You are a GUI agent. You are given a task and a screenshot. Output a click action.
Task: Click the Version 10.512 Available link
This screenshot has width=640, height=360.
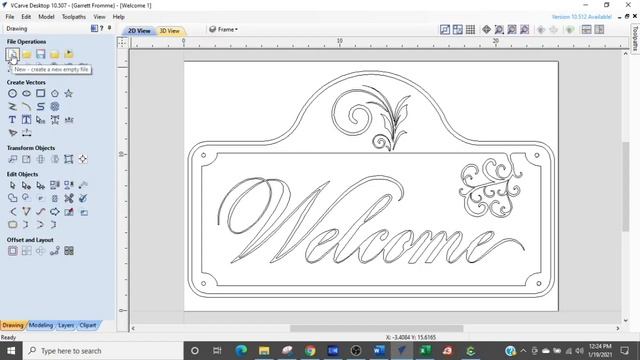(x=582, y=17)
